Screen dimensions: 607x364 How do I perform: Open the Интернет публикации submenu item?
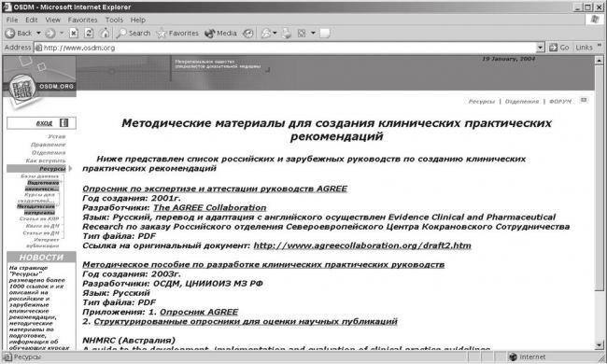point(43,243)
